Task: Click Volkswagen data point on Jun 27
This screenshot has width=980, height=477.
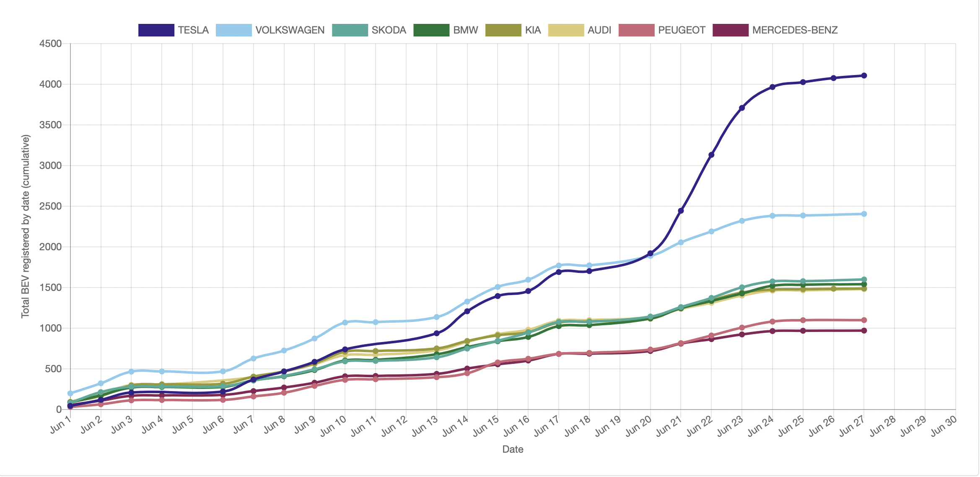Action: point(864,214)
